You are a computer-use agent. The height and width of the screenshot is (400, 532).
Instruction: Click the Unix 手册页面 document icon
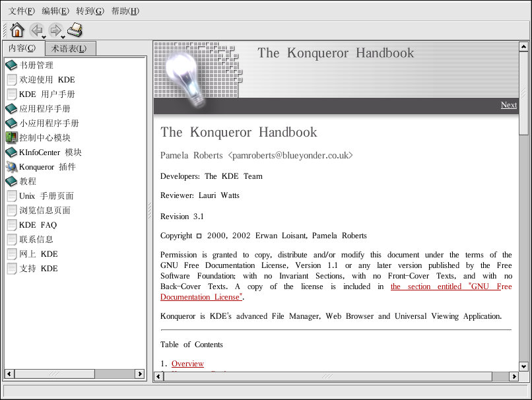[11, 196]
